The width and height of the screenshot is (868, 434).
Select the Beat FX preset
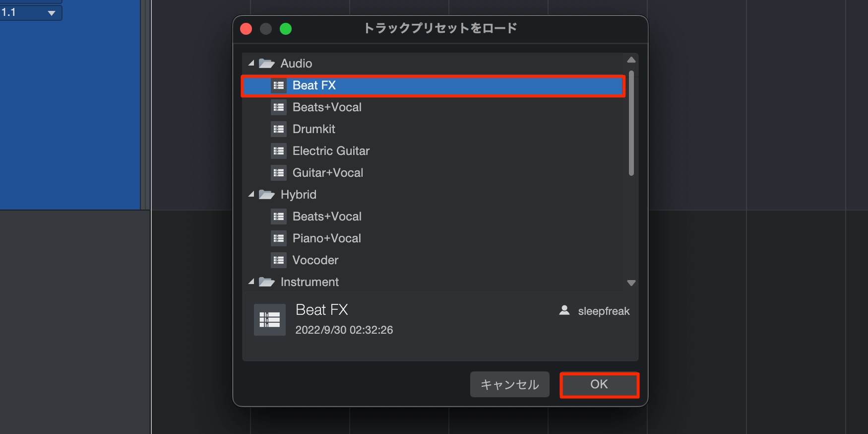pyautogui.click(x=433, y=85)
